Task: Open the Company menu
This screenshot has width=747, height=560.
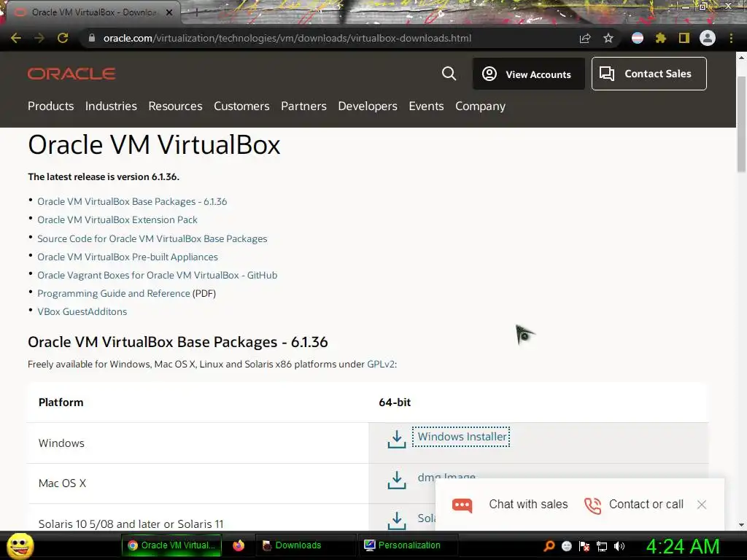Action: [480, 106]
